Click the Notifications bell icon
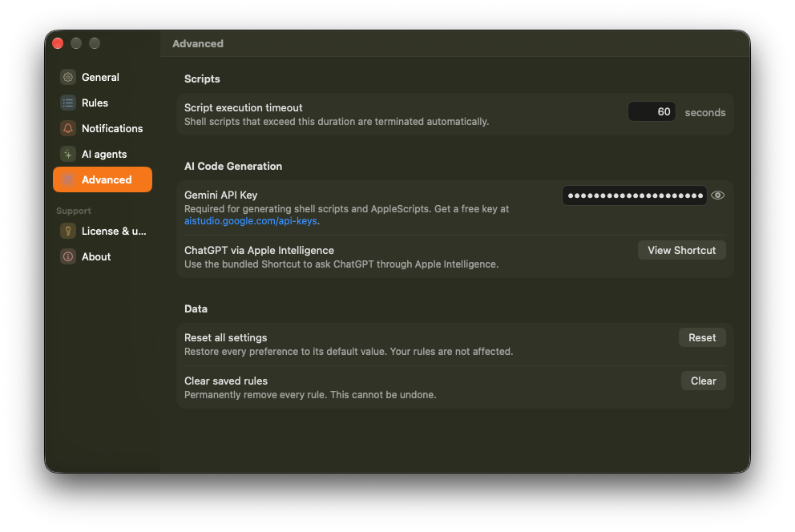The height and width of the screenshot is (532, 795). pyautogui.click(x=68, y=128)
